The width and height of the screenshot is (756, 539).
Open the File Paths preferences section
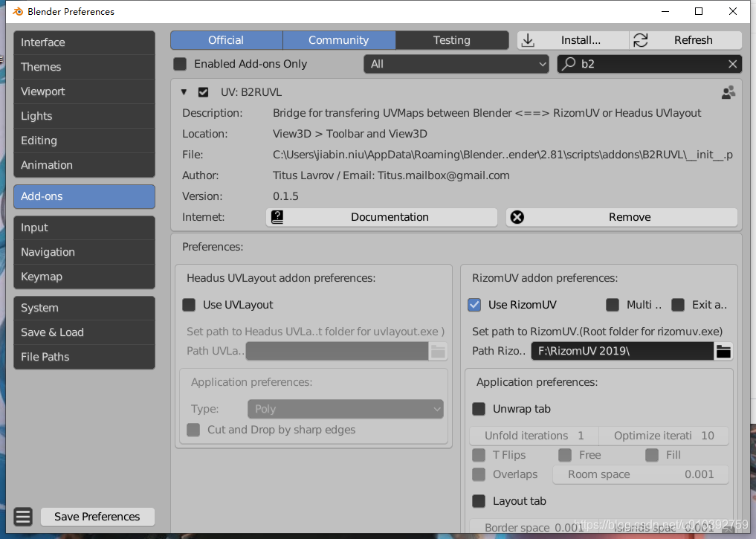coord(85,358)
